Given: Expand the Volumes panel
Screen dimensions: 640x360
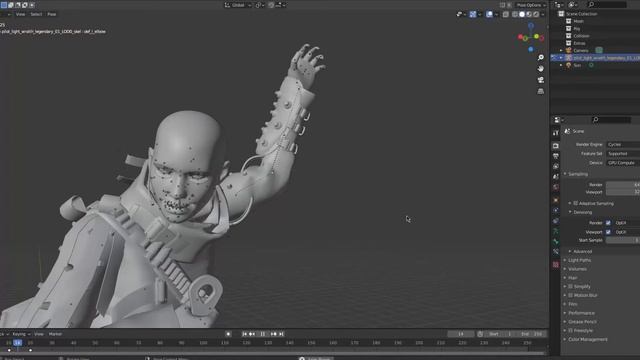Looking at the screenshot, I should pyautogui.click(x=577, y=269).
